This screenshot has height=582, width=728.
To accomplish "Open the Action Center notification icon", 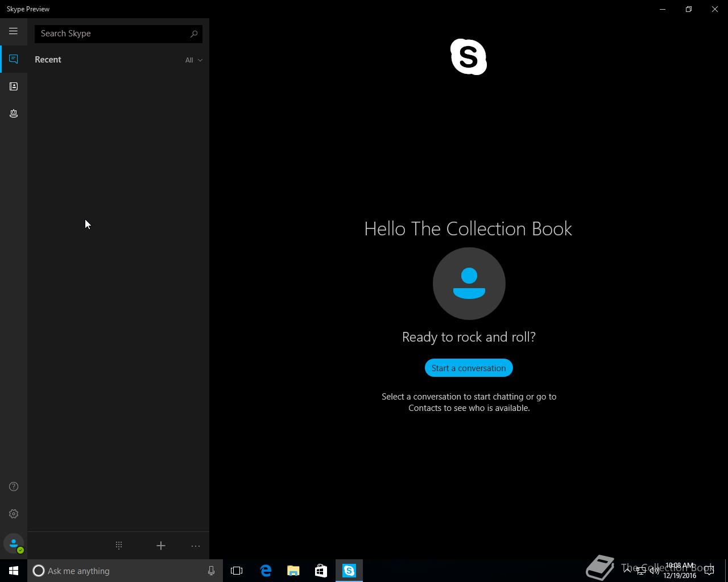I will click(709, 571).
